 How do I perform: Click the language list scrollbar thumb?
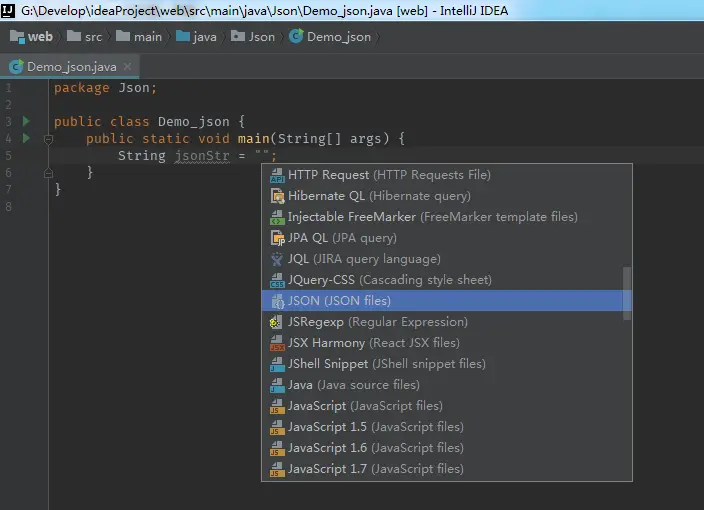[x=627, y=294]
